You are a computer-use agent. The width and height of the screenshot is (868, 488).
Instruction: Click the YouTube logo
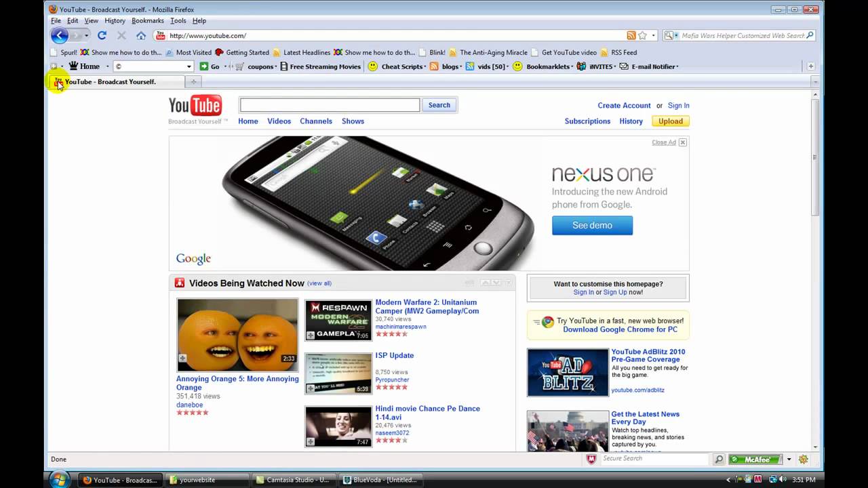pos(195,106)
